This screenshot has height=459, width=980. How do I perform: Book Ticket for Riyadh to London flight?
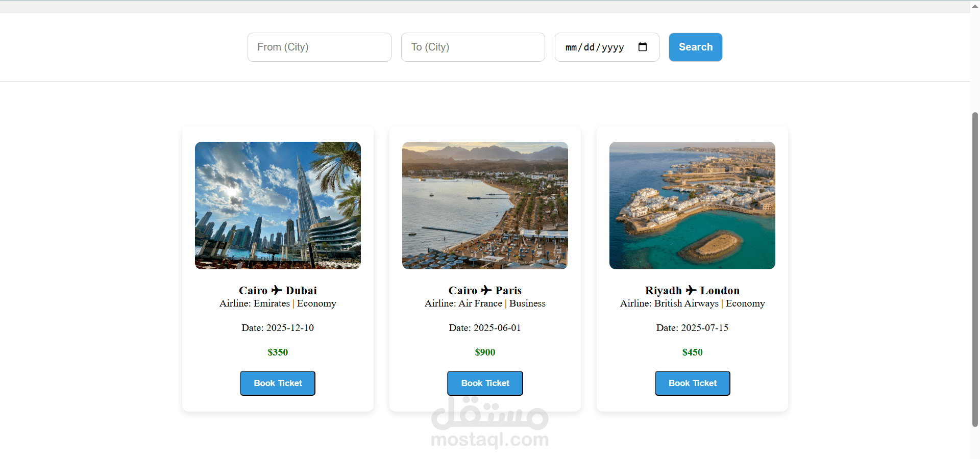coord(693,383)
